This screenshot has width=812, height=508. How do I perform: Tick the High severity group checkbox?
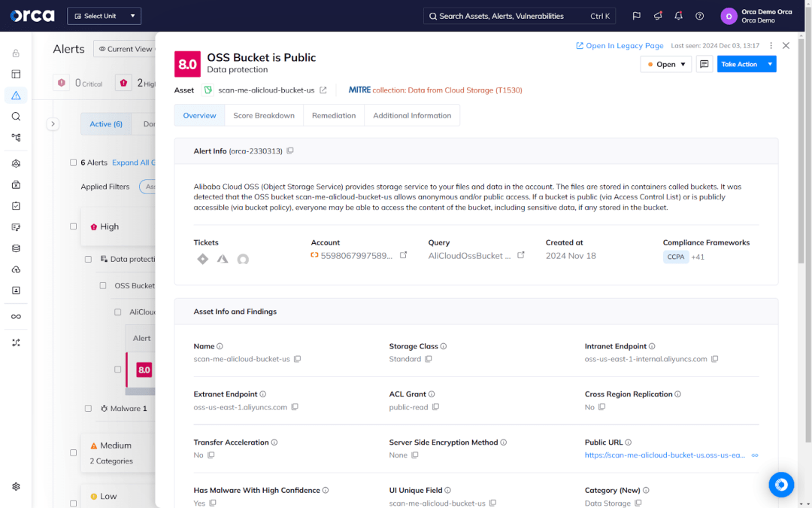coord(73,226)
